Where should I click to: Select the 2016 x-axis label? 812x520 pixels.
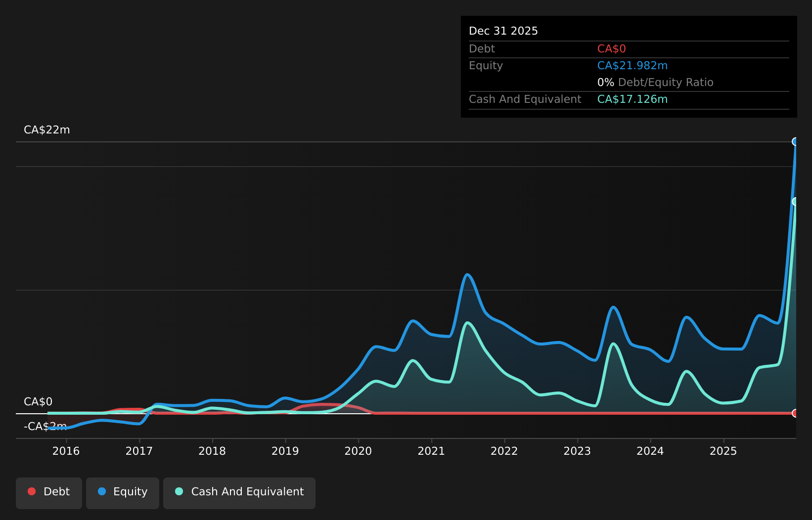click(x=66, y=451)
